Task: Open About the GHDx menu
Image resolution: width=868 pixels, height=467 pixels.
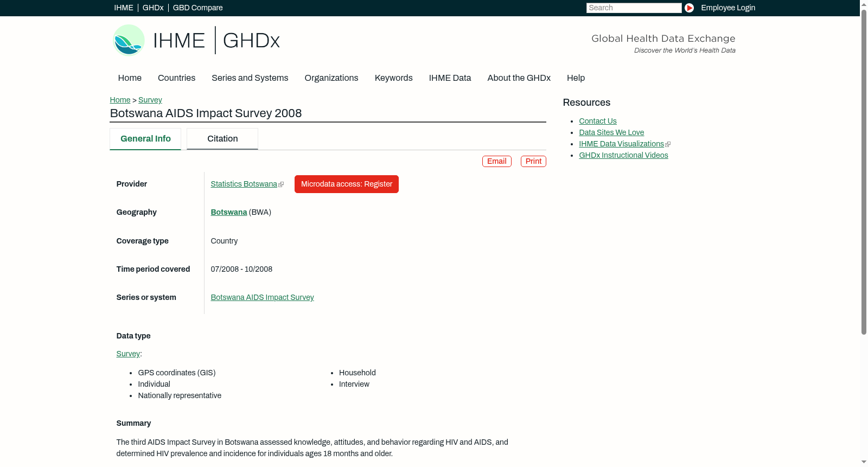Action: pos(519,78)
